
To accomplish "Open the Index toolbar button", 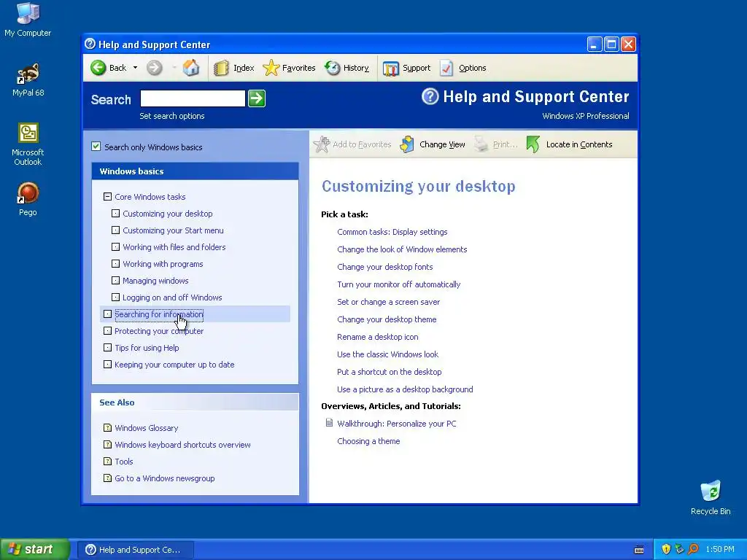I will [x=234, y=68].
